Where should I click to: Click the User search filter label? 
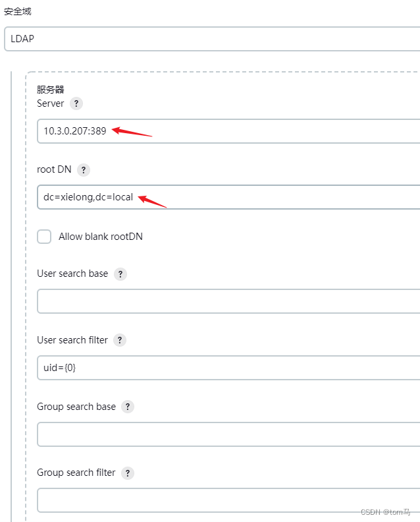point(72,340)
